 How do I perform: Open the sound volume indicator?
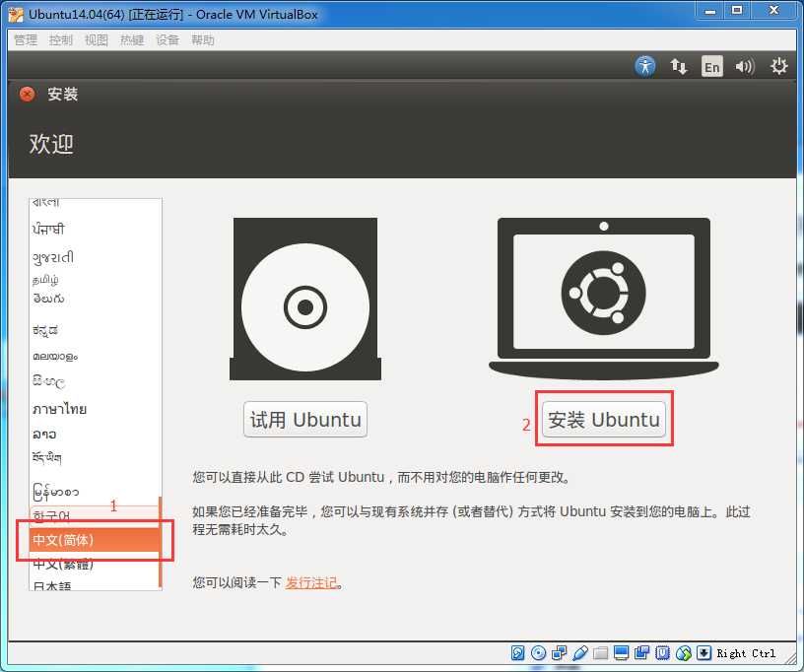(x=745, y=67)
